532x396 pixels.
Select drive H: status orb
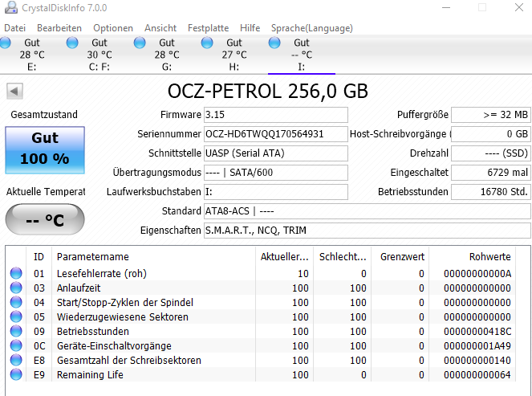point(207,43)
